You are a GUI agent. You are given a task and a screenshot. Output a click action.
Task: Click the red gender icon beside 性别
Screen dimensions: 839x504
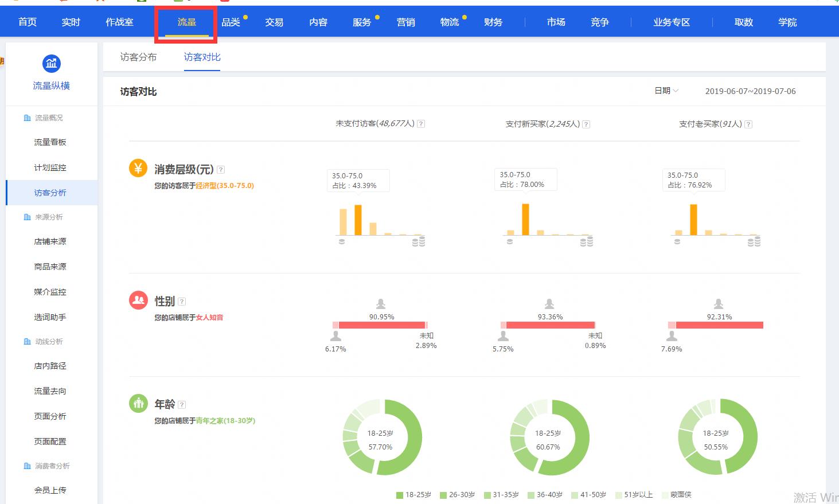click(138, 300)
